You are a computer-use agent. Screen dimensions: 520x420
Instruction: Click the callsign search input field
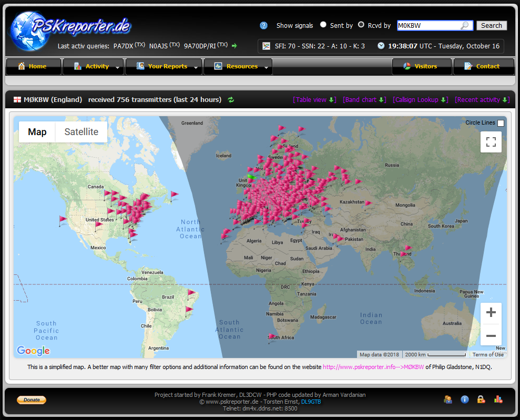click(429, 25)
